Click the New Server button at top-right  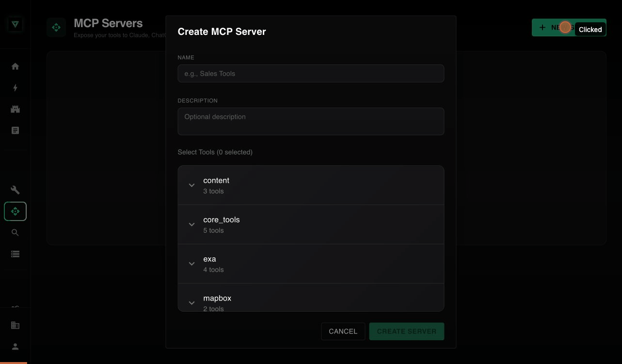click(x=569, y=28)
